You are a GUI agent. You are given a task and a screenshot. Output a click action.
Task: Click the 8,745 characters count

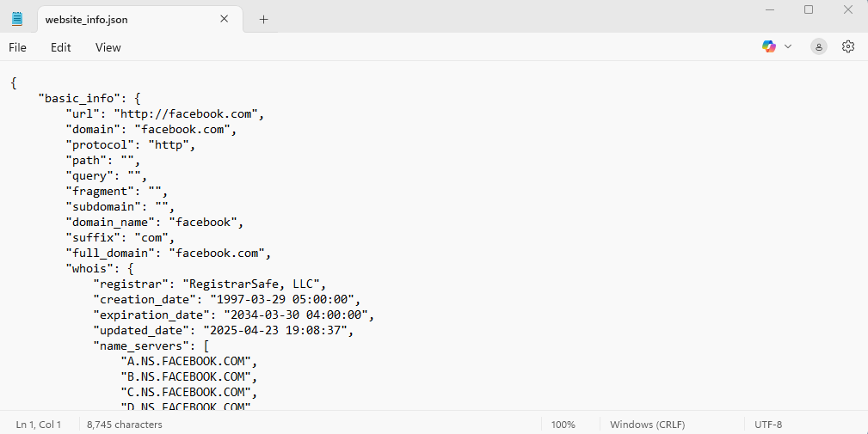(124, 425)
